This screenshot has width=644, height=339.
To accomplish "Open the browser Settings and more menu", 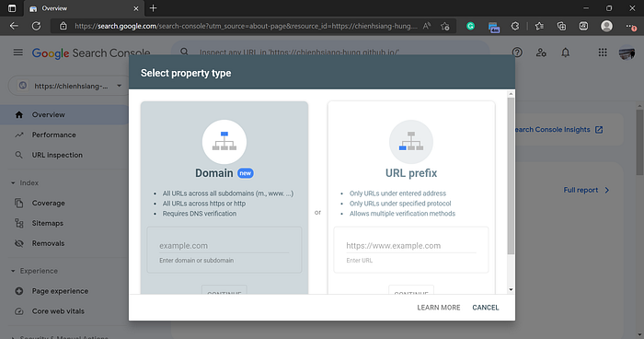I will tap(631, 27).
